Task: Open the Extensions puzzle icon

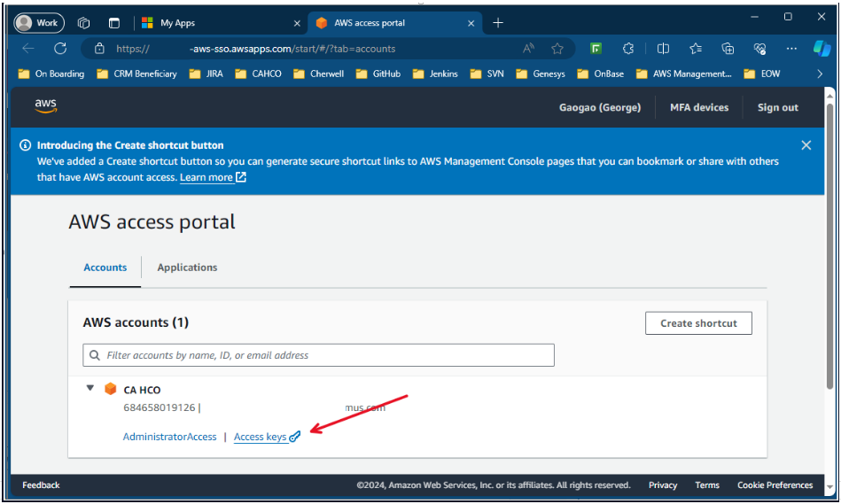Action: tap(628, 49)
